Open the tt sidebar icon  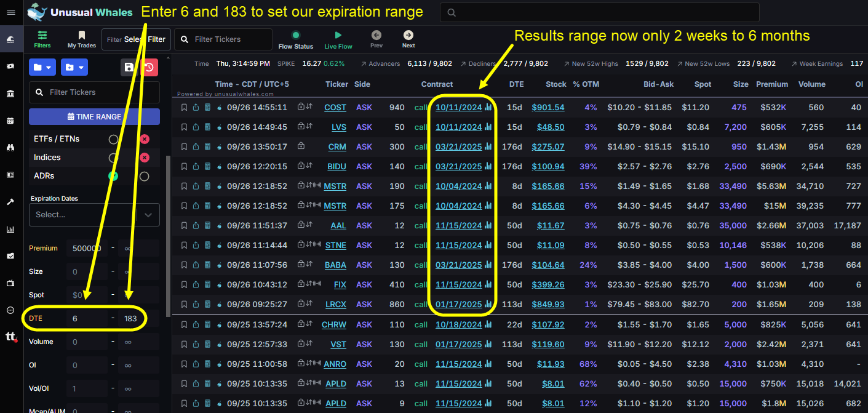click(10, 337)
